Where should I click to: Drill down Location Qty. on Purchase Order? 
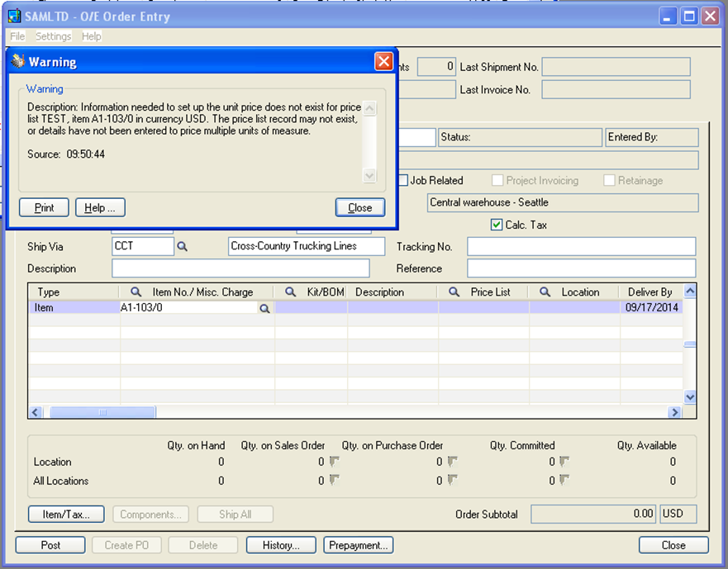452,462
